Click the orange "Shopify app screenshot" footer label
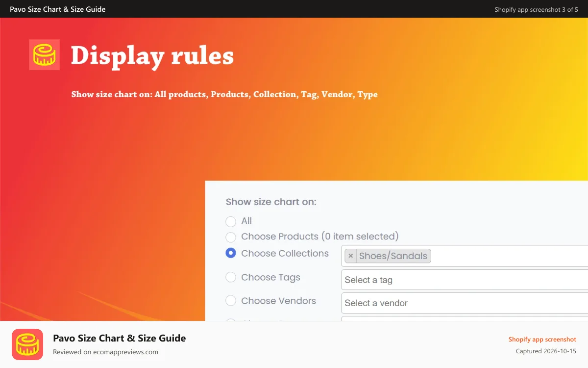588x368 pixels. (x=542, y=339)
